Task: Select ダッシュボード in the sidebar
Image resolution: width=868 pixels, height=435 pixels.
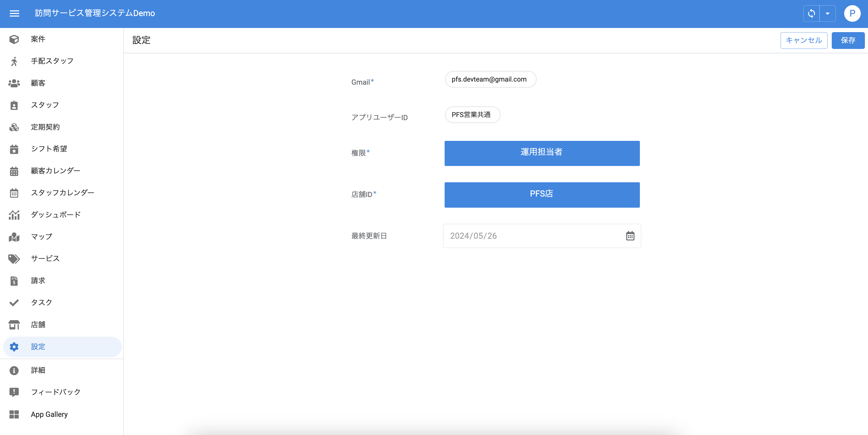Action: pyautogui.click(x=62, y=215)
